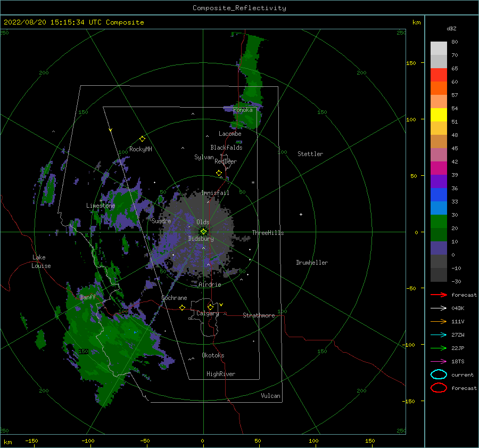Click the radar site diamond near Didsbury
Screen dimensions: 479x448
click(x=203, y=232)
